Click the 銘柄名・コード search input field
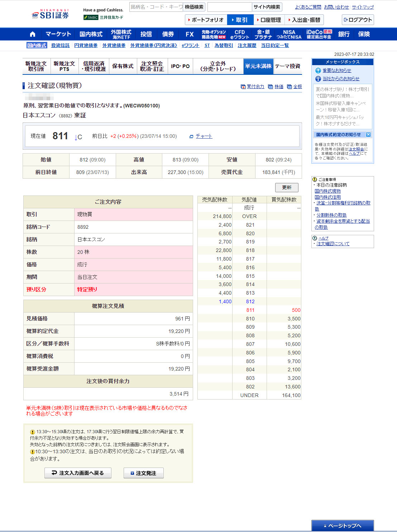 [x=156, y=7]
